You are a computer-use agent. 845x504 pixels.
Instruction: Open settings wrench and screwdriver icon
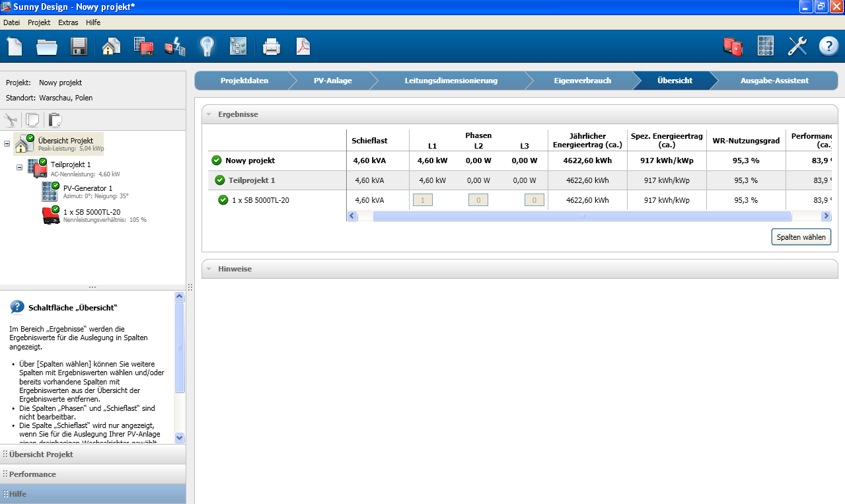[x=797, y=46]
